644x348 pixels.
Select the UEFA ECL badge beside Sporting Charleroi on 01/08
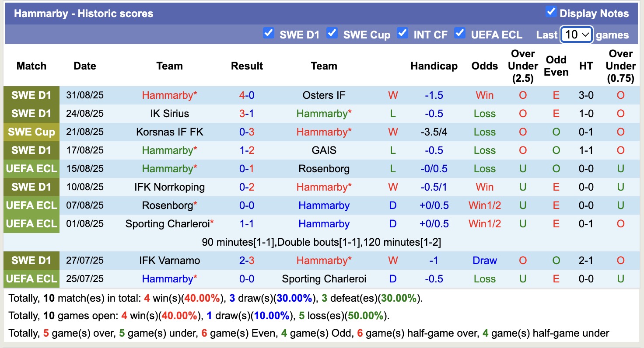point(31,223)
